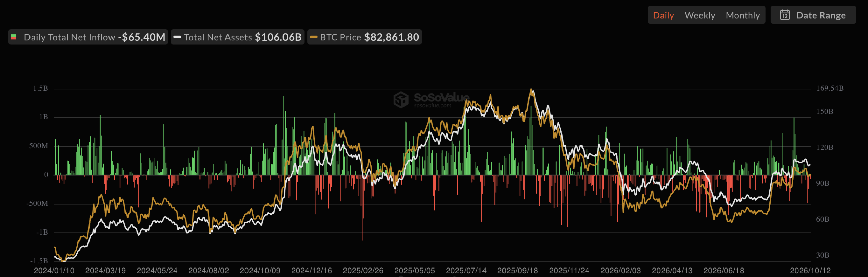Click the 90B right-axis label
This screenshot has height=277, width=868.
[823, 183]
